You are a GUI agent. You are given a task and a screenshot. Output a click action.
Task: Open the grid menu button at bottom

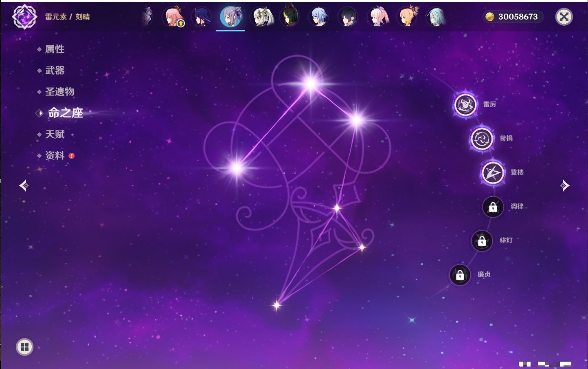[x=24, y=347]
